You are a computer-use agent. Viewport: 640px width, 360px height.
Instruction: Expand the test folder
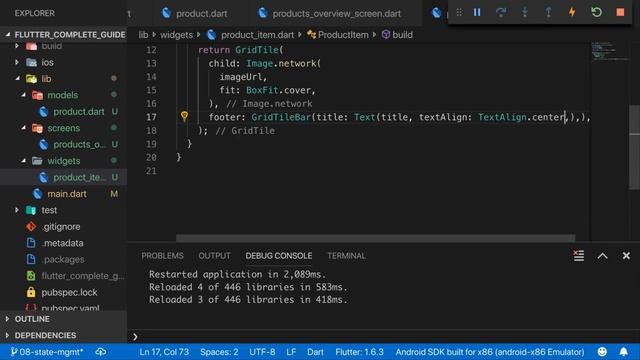17,210
